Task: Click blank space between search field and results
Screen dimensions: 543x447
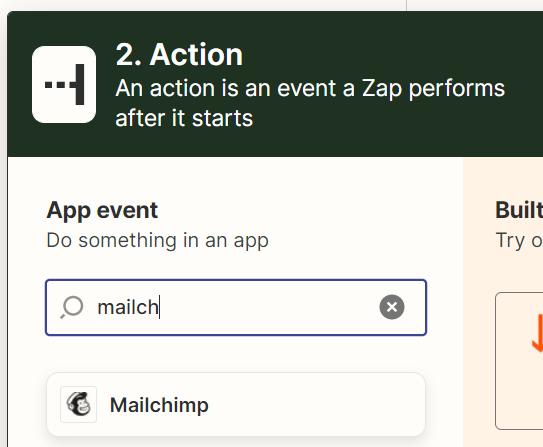Action: [x=236, y=354]
